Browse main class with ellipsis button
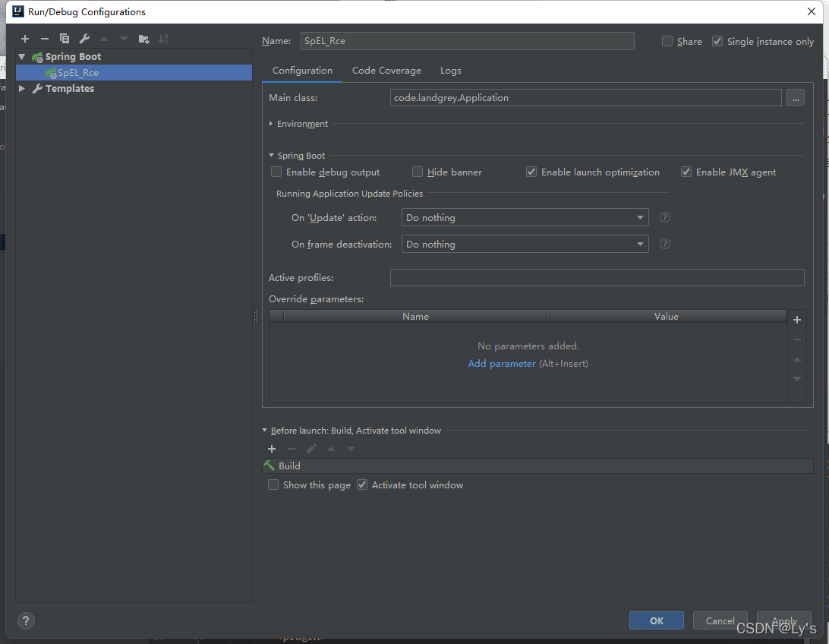 click(795, 98)
